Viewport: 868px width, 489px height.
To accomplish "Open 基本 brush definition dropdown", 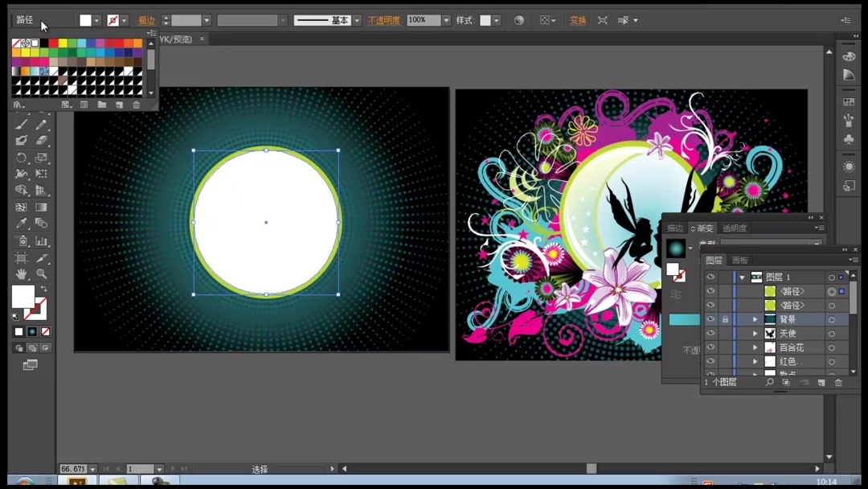I will pos(357,20).
